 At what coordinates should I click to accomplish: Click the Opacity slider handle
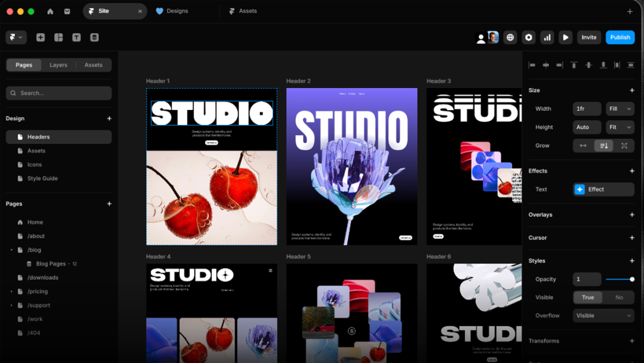[x=631, y=279]
